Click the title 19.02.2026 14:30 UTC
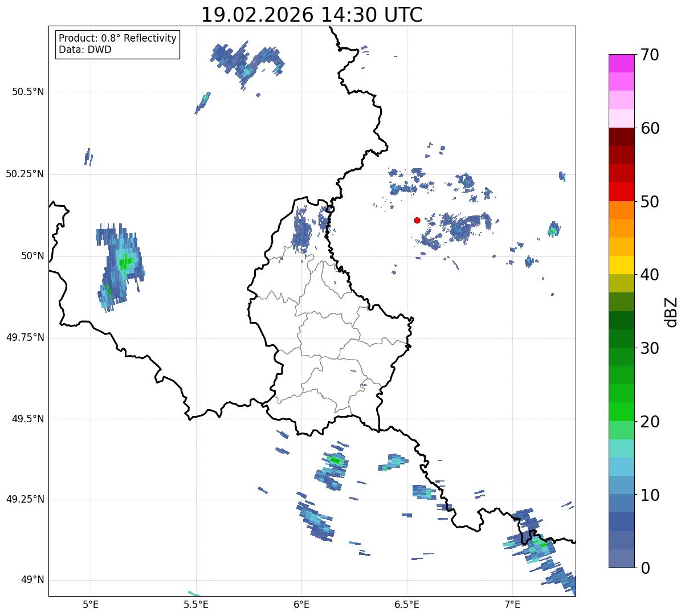This screenshot has height=616, width=685. click(x=312, y=15)
